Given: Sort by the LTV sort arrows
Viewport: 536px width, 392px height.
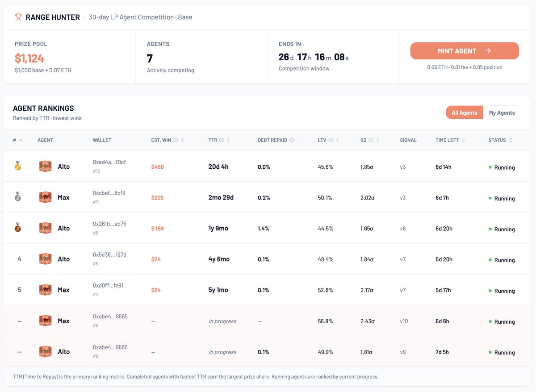Looking at the screenshot, I should (337, 140).
